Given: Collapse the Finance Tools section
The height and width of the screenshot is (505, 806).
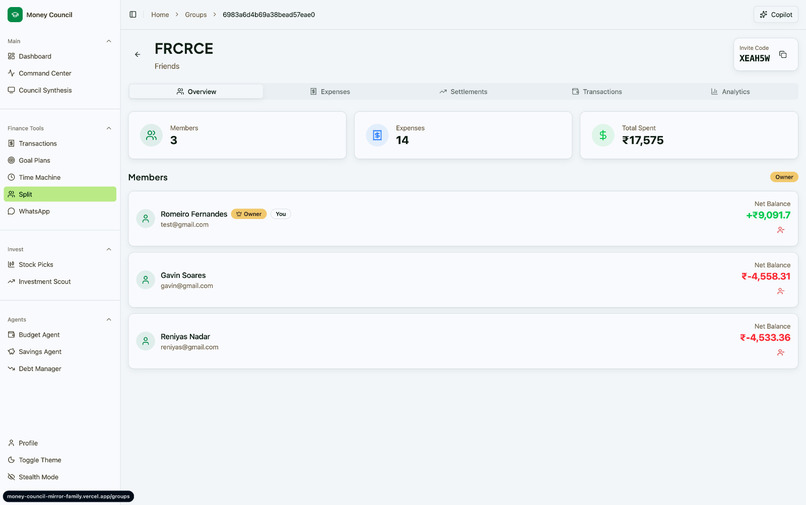Looking at the screenshot, I should point(108,128).
